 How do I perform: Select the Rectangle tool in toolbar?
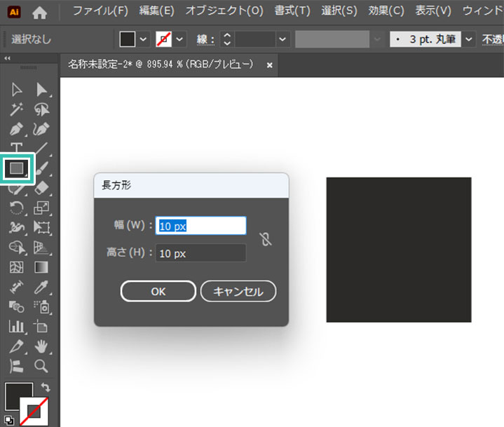pyautogui.click(x=17, y=168)
